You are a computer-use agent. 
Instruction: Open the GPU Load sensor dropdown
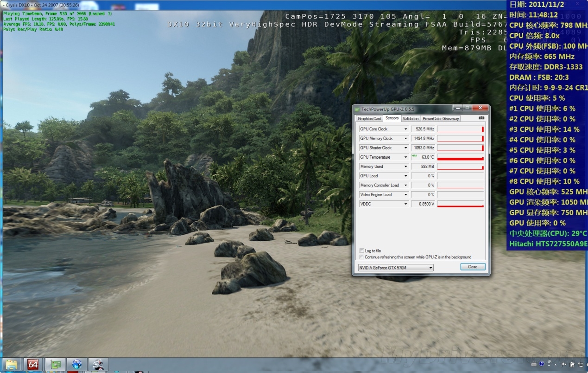[405, 176]
